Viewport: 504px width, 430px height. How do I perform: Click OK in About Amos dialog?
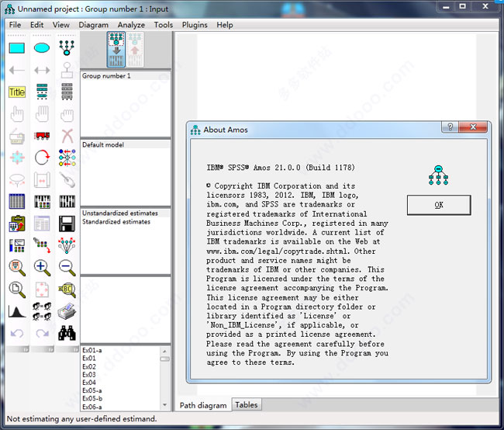[439, 205]
